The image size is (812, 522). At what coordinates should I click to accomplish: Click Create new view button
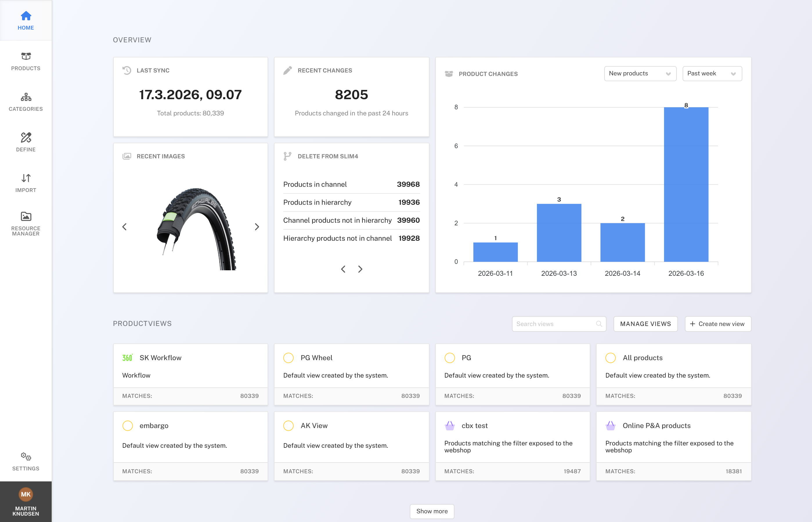click(x=718, y=324)
